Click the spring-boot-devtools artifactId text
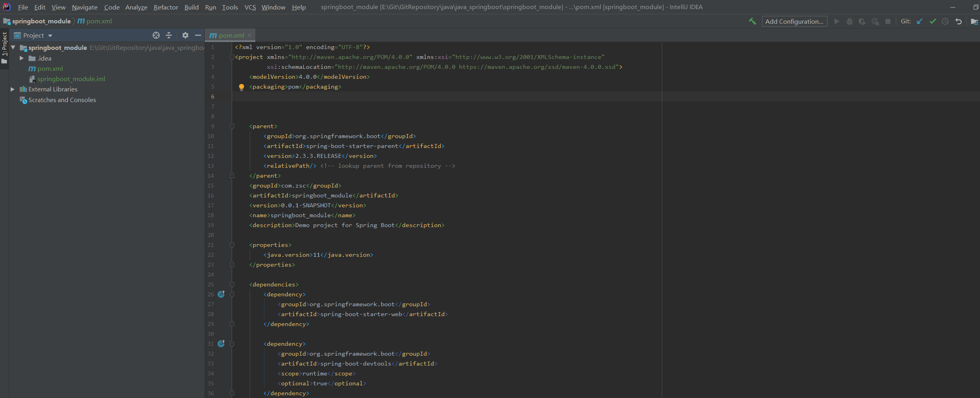Image resolution: width=980 pixels, height=398 pixels. (x=355, y=364)
